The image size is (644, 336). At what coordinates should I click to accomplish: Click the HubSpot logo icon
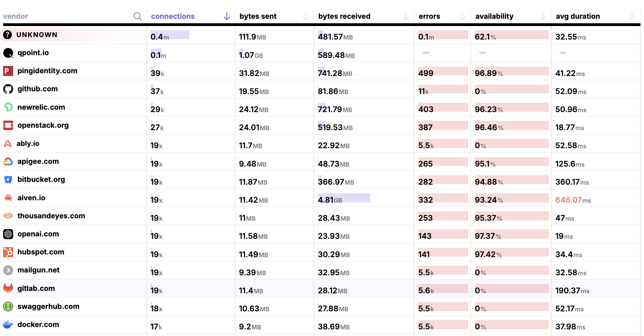(x=8, y=252)
